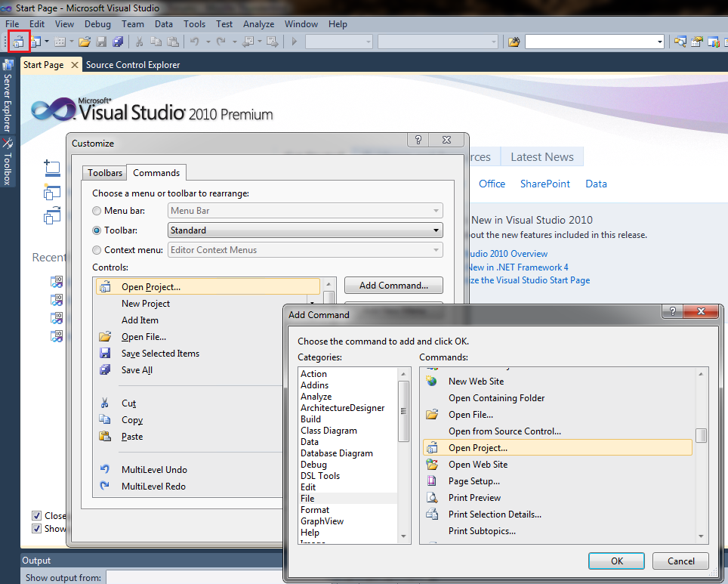
Task: Click the Add Command... button
Action: click(393, 286)
